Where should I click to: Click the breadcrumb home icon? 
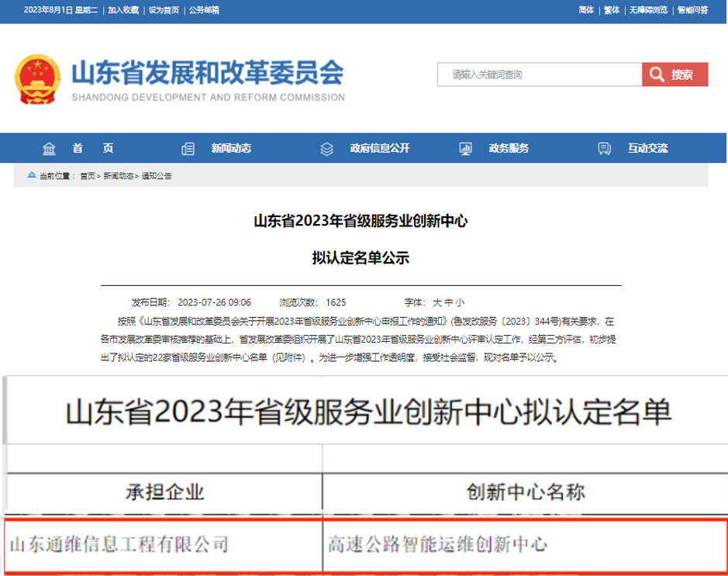[31, 176]
